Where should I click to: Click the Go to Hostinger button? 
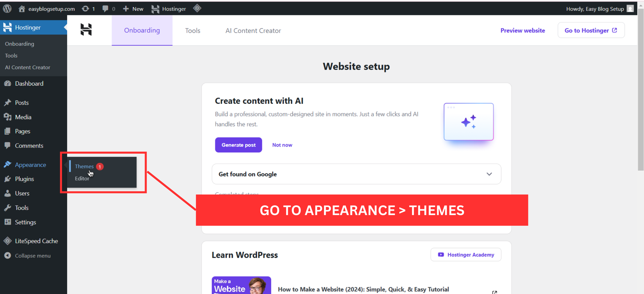[x=591, y=30]
